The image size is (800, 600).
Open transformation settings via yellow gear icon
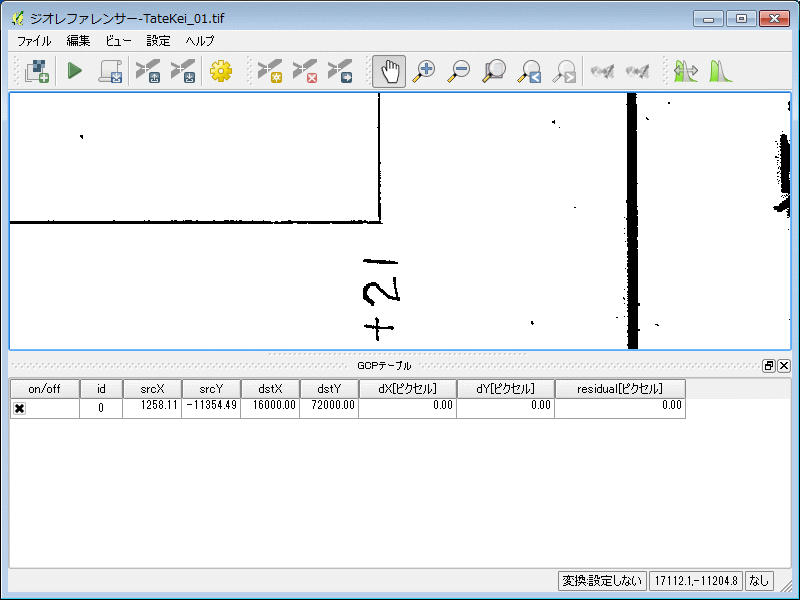220,71
